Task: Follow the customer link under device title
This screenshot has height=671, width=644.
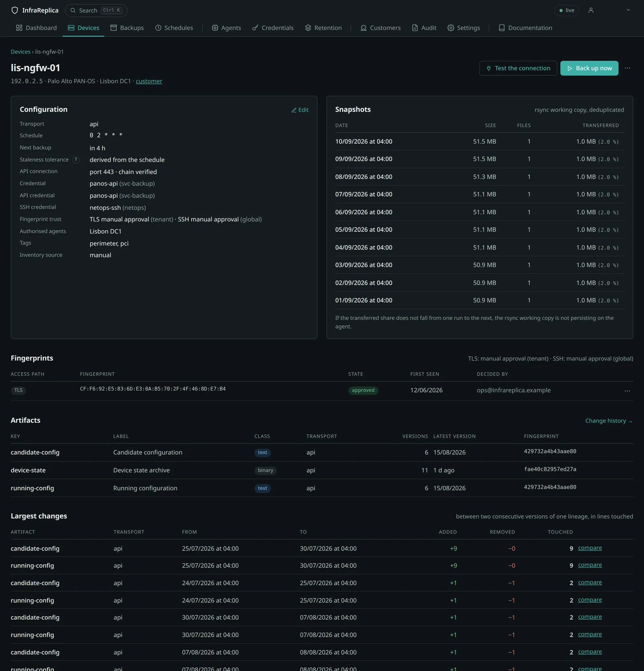Action: 149,81
